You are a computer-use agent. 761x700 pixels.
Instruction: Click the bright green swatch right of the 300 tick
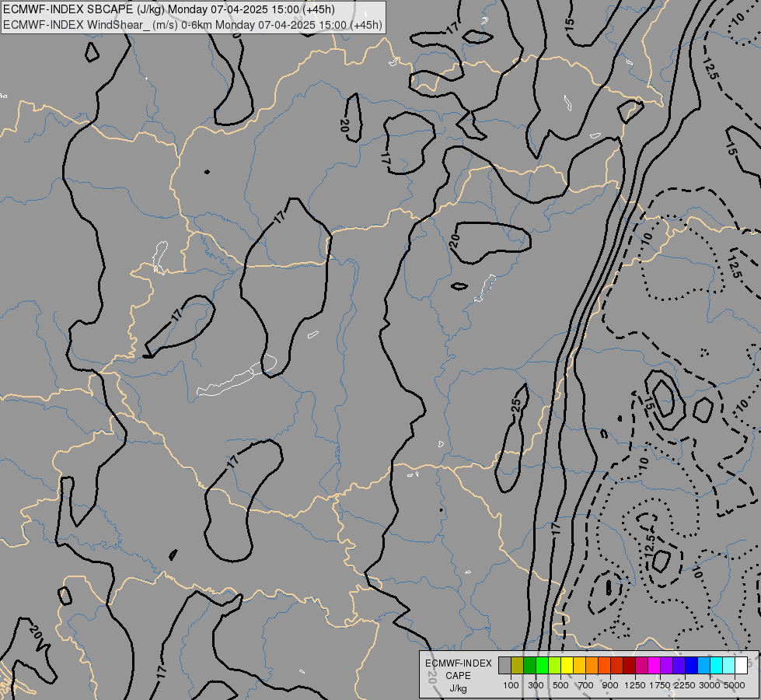(542, 665)
